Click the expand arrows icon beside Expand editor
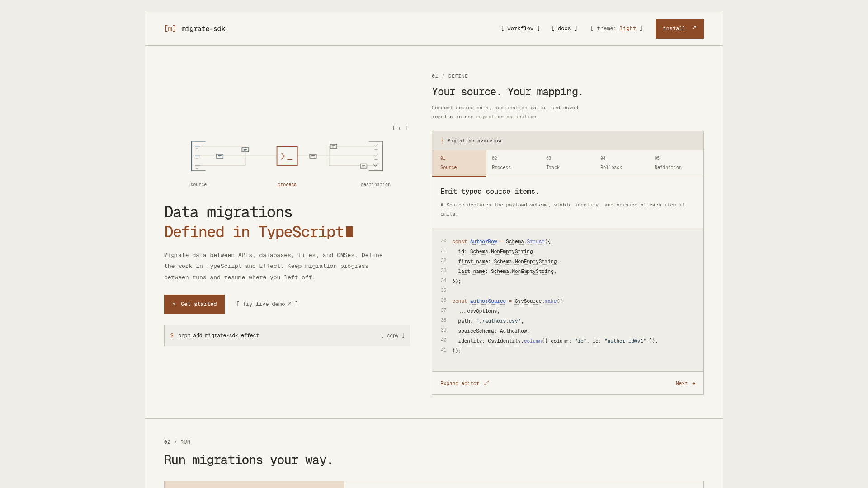This screenshot has height=488, width=868. (486, 383)
